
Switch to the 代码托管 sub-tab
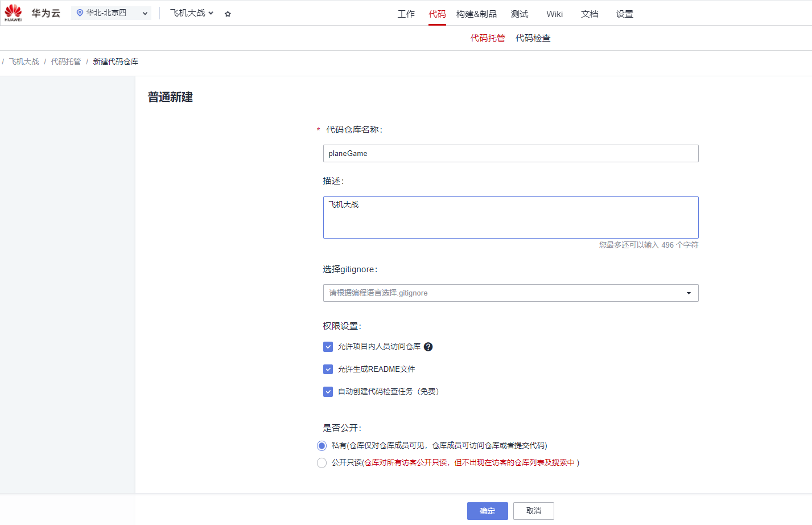[x=488, y=38]
